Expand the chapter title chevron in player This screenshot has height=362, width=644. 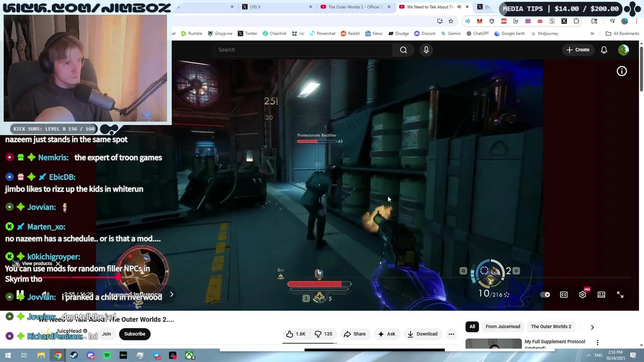click(x=172, y=295)
